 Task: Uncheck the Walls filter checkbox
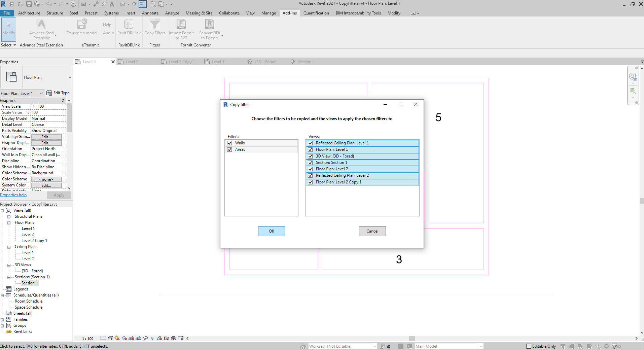[229, 143]
